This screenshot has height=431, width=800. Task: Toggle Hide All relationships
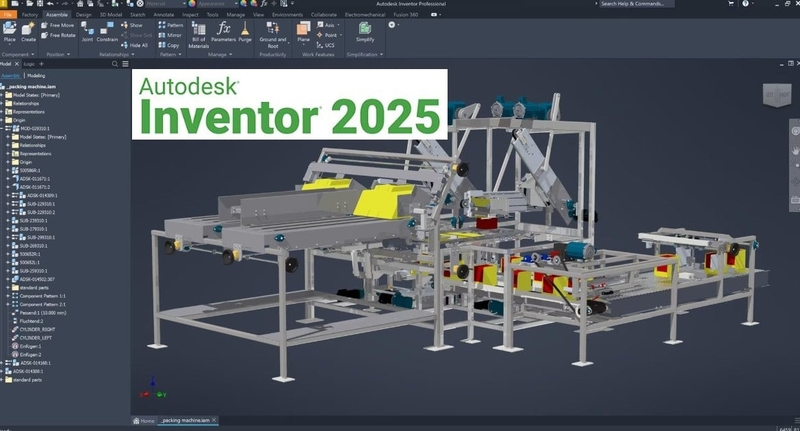click(135, 45)
